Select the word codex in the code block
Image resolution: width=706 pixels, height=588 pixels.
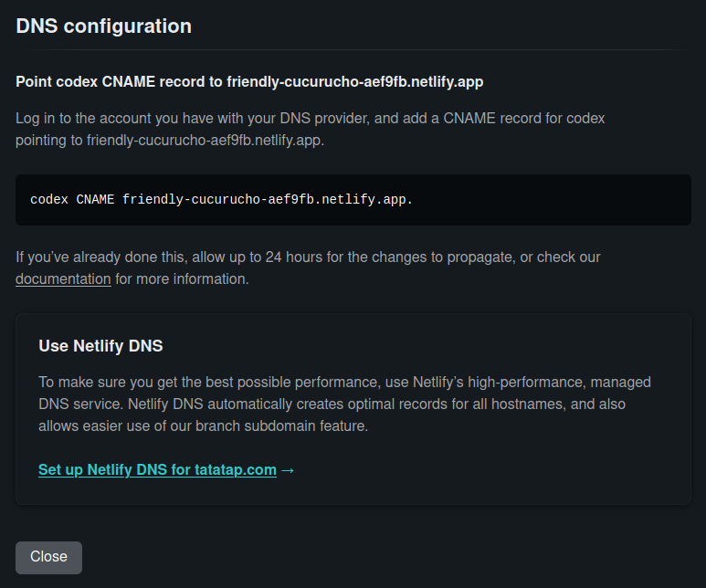pos(49,199)
